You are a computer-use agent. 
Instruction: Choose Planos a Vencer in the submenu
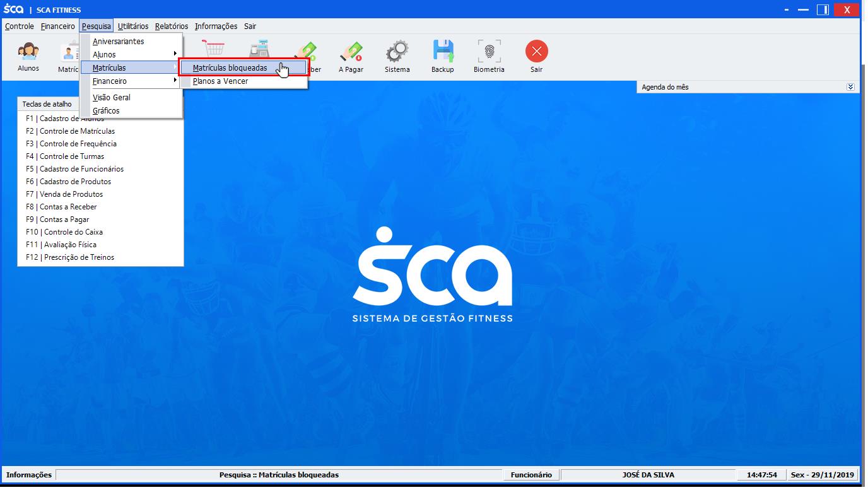tap(244, 81)
